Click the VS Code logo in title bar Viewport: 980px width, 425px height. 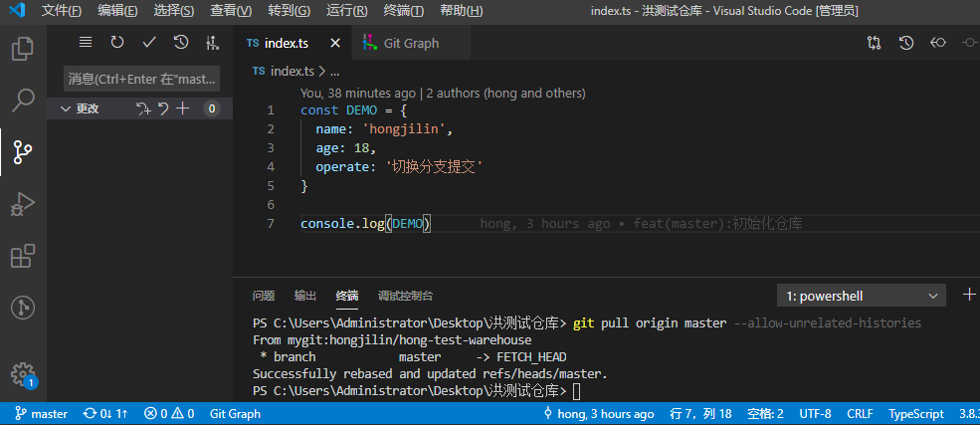(x=17, y=11)
